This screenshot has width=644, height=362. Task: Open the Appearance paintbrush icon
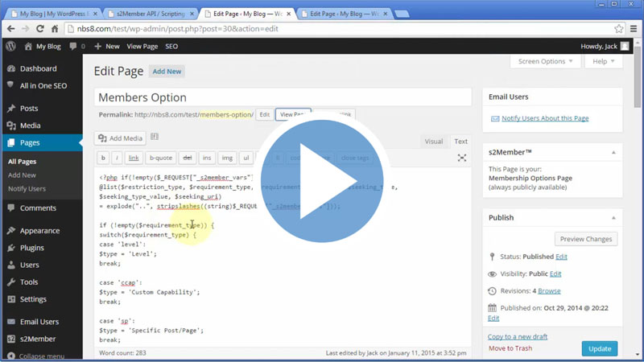(x=10, y=231)
